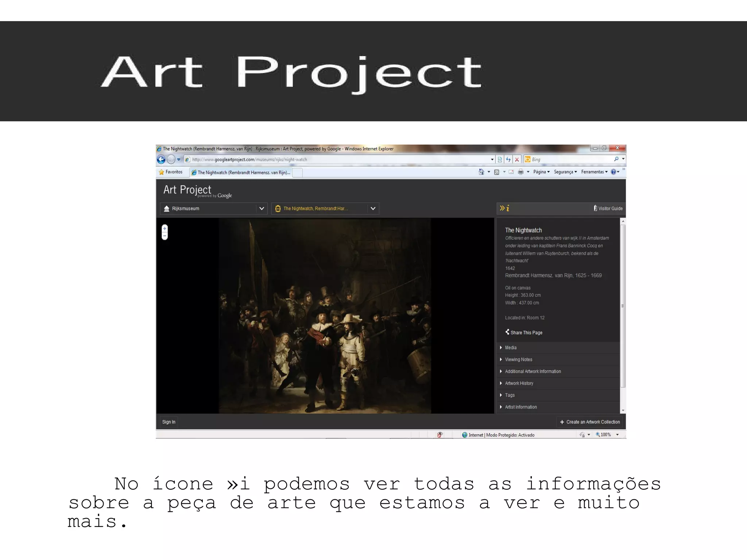Click the RSS feeds icon
747x560 pixels.
click(x=496, y=172)
